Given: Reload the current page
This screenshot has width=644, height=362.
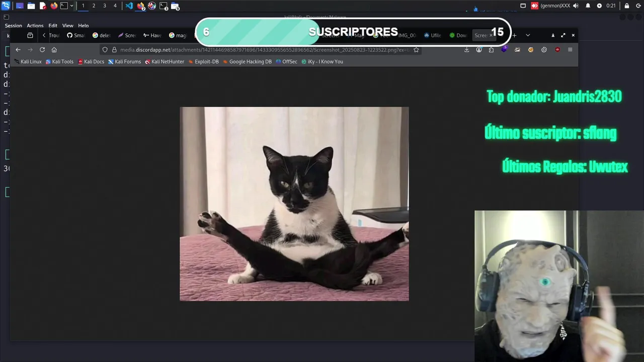Looking at the screenshot, I should click(x=42, y=50).
